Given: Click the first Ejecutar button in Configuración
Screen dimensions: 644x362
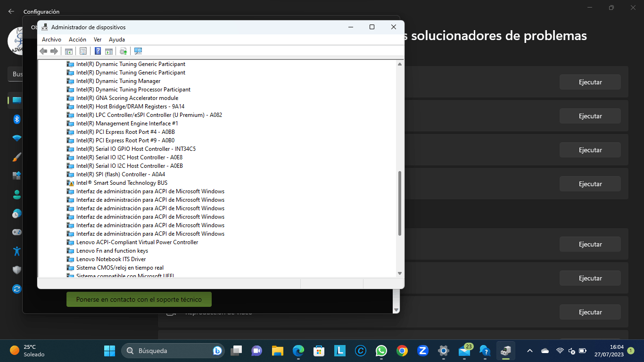Looking at the screenshot, I should point(590,82).
